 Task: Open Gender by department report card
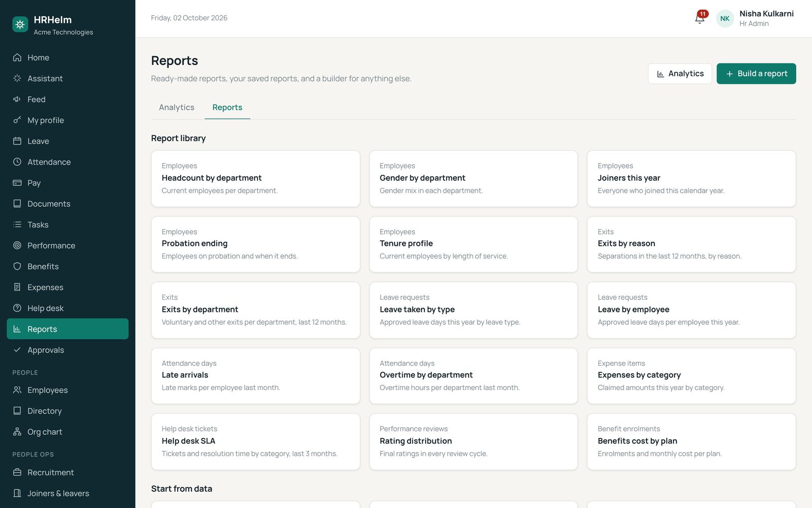(x=473, y=178)
